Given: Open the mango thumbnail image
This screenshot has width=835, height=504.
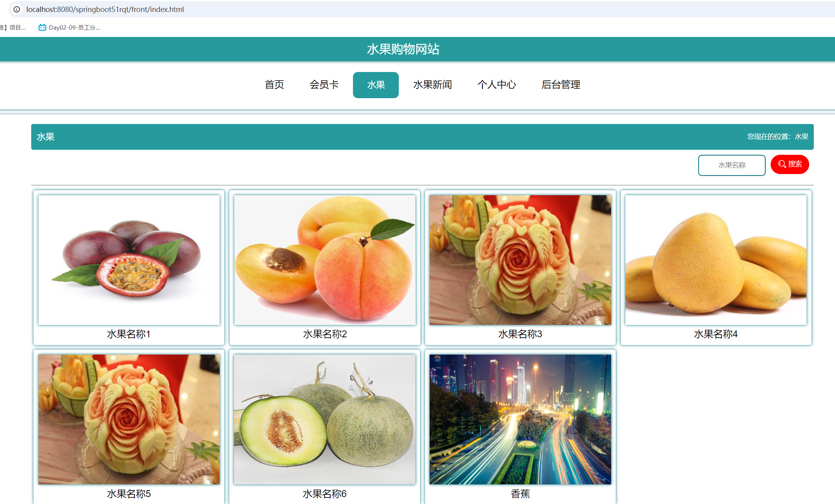Looking at the screenshot, I should (716, 260).
